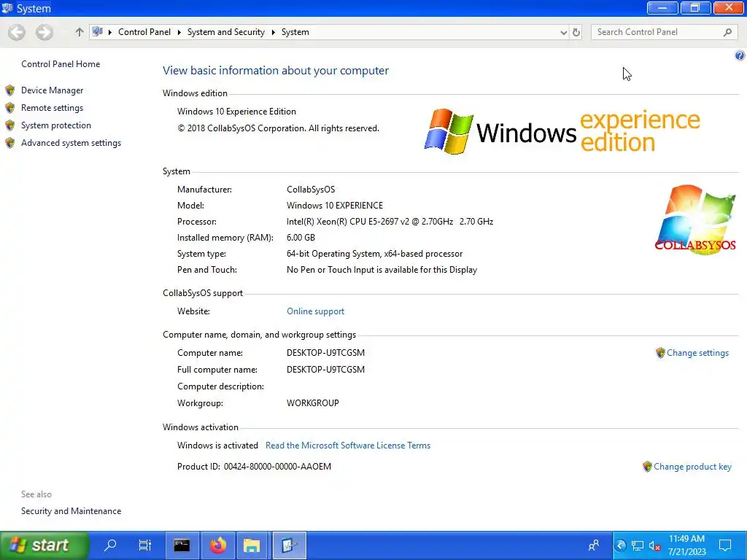Screen dimensions: 747x560
Task: Click the muted volume icon in the tray
Action: [654, 545]
